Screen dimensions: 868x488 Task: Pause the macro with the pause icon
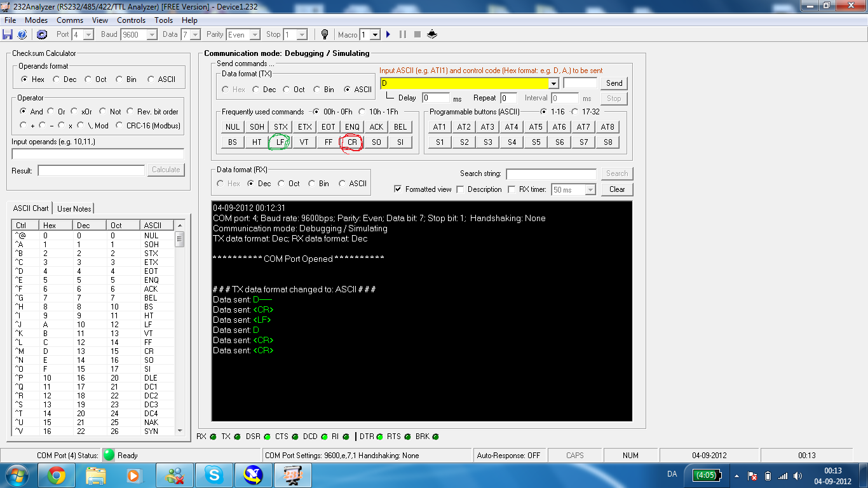(403, 34)
